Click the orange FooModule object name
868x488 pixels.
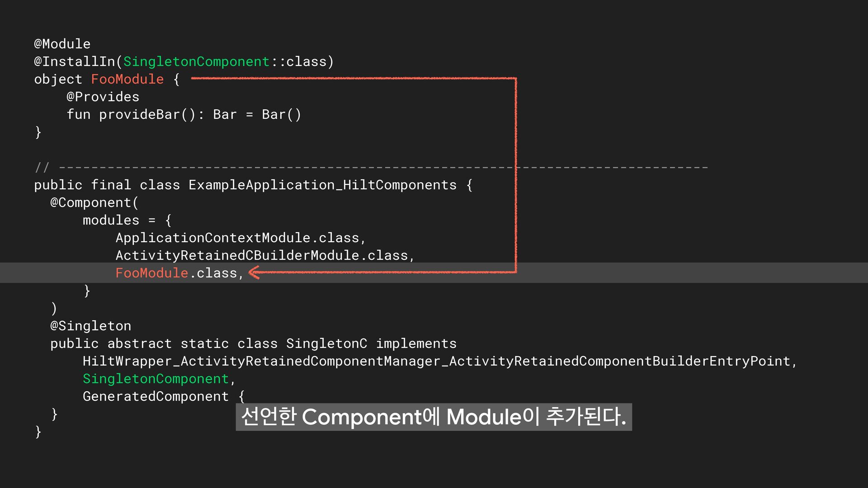(x=127, y=79)
